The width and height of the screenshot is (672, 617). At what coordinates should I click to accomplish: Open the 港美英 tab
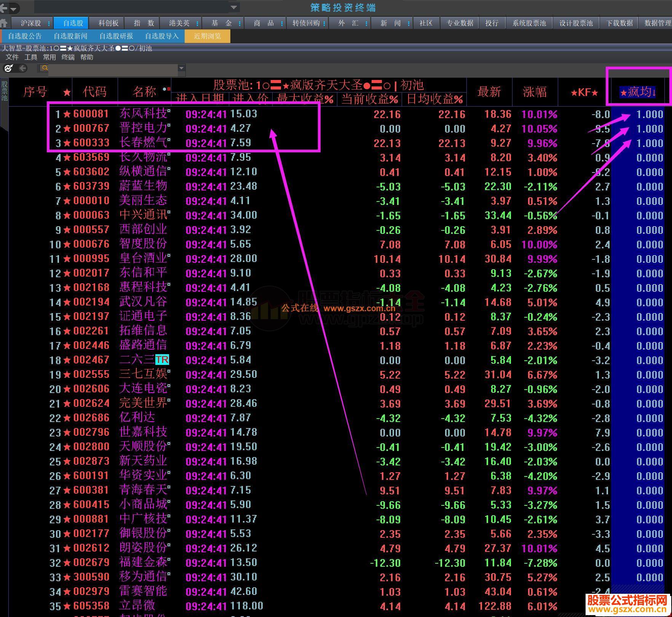click(179, 23)
